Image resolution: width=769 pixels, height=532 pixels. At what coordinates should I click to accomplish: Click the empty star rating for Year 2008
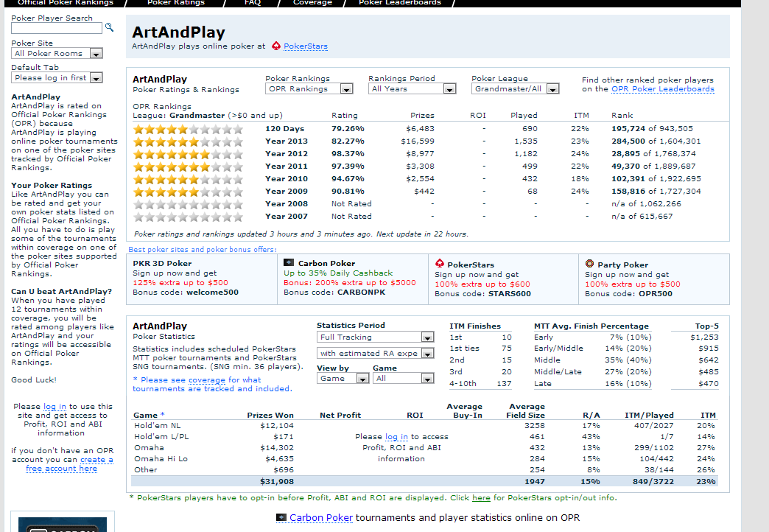[189, 204]
